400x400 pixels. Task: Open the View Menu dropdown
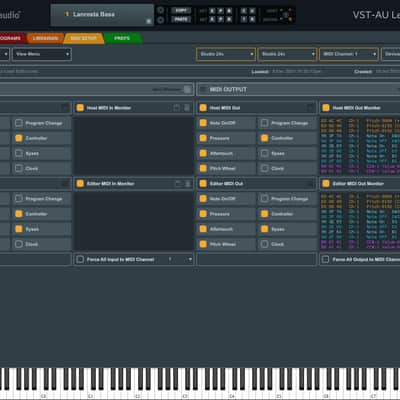click(42, 54)
